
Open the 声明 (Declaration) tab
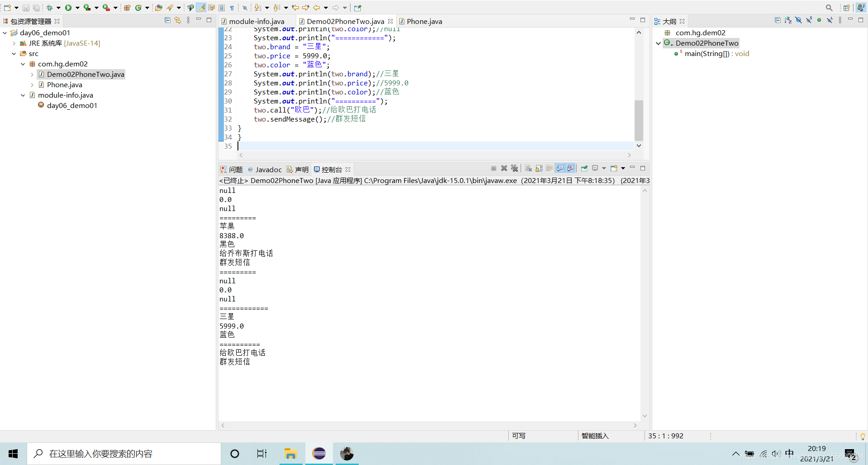[298, 169]
